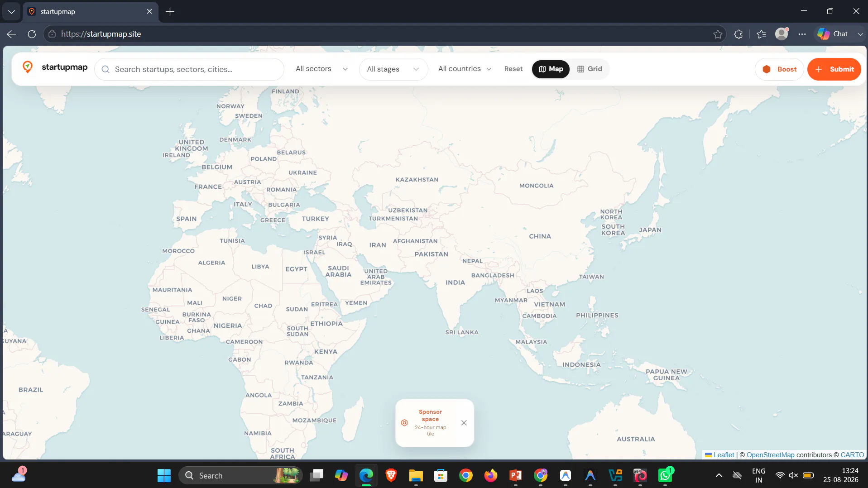Open the weather widget on taskbar
868x488 pixels.
click(x=19, y=475)
